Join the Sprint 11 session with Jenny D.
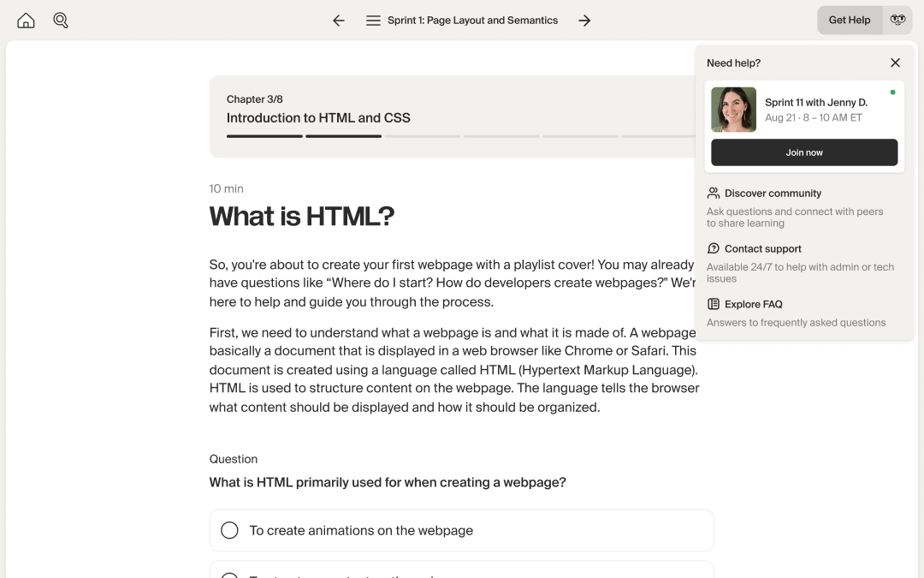Image resolution: width=924 pixels, height=578 pixels. click(803, 152)
